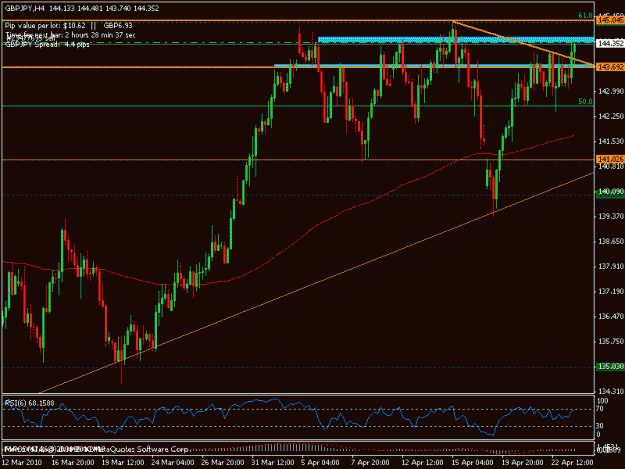Viewport: 625px width, 469px height.
Task: Click the '15 Apr 04:00' time axis label
Action: pos(472,462)
